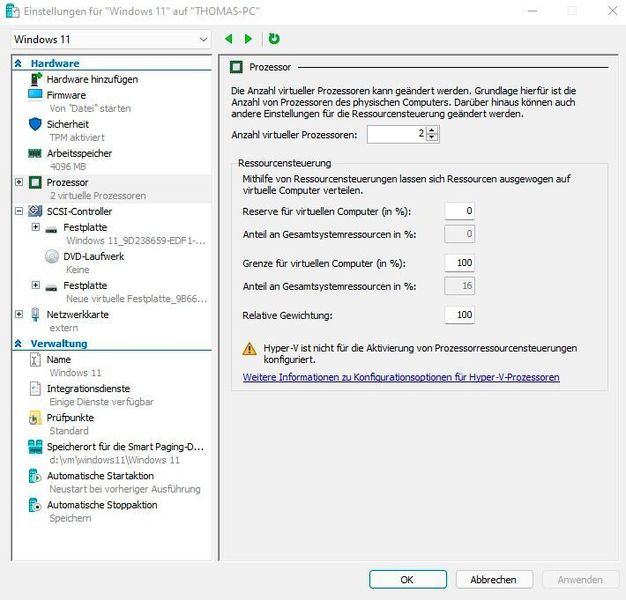Decrease the virtual processor count
Image resolution: width=626 pixels, height=600 pixels.
432,137
